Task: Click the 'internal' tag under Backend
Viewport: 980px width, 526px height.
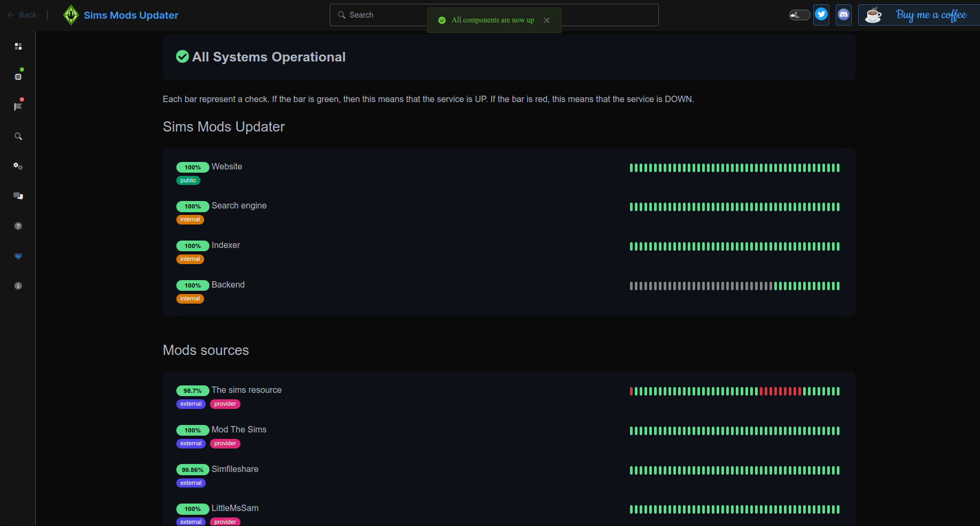Action: point(190,299)
